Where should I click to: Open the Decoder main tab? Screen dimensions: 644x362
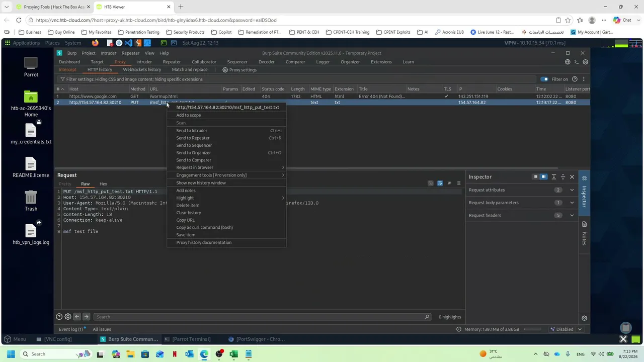pos(267,62)
